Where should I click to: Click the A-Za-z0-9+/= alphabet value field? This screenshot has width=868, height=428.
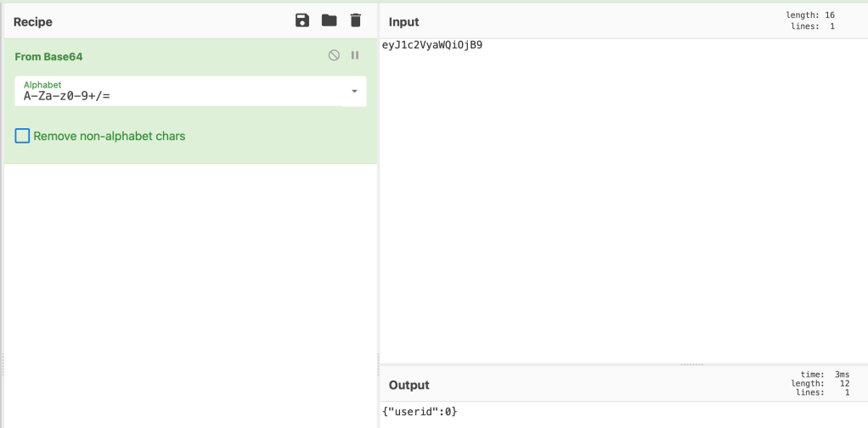[x=170, y=95]
